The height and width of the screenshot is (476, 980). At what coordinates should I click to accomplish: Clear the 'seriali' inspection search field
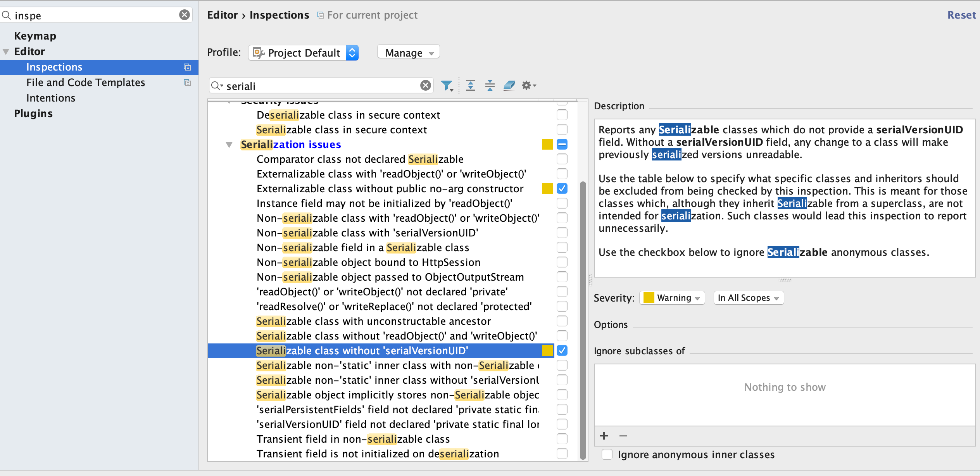point(425,85)
